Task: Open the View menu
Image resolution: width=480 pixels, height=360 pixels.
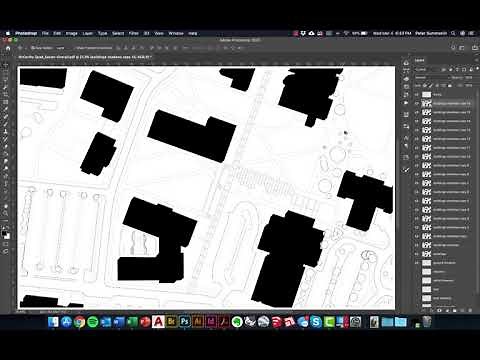Action: click(x=159, y=33)
